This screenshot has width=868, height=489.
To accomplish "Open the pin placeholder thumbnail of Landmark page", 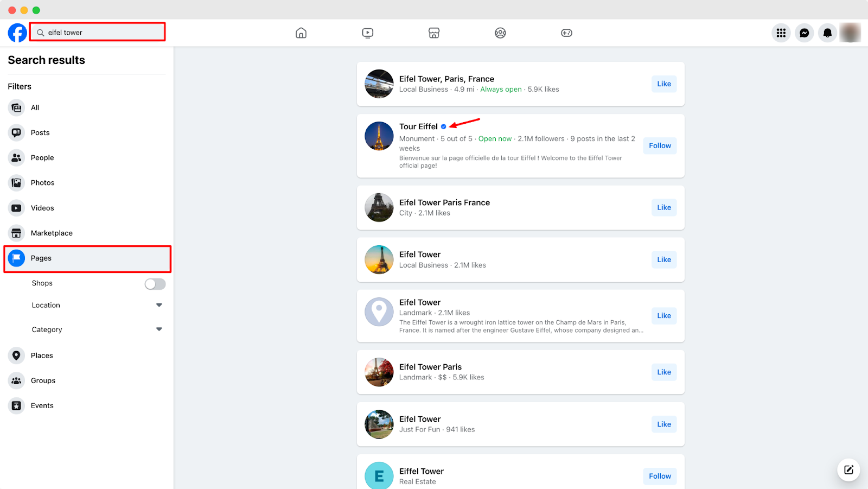I will point(379,312).
